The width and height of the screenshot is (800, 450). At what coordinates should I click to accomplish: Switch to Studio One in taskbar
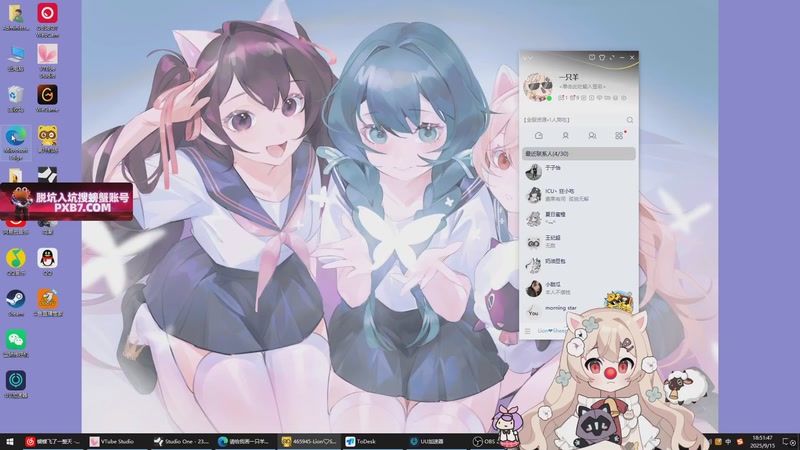pyautogui.click(x=182, y=442)
